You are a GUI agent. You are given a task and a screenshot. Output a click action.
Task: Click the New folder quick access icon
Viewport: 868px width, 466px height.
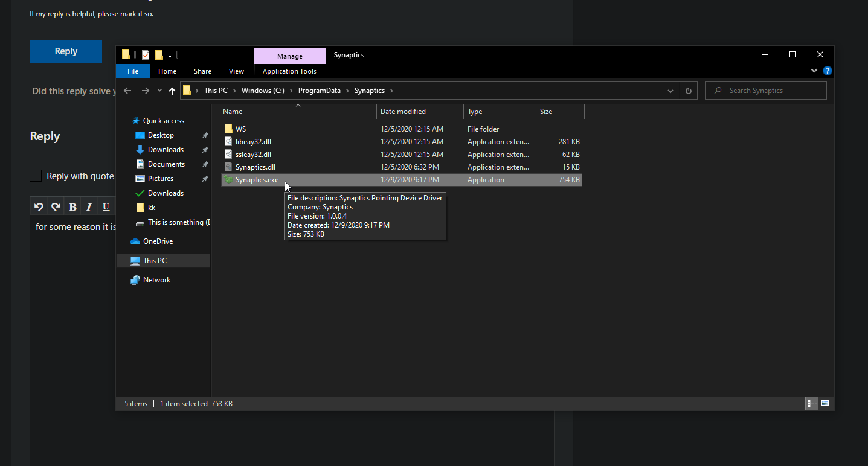[159, 55]
